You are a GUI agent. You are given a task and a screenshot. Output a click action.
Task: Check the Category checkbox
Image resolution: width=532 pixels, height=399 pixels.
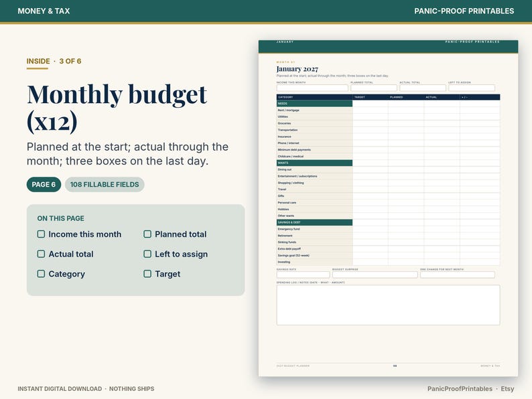click(x=41, y=274)
